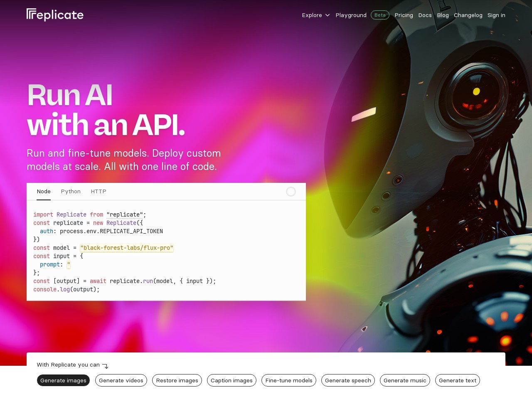
Task: Select the Caption images pill
Action: pyautogui.click(x=232, y=381)
